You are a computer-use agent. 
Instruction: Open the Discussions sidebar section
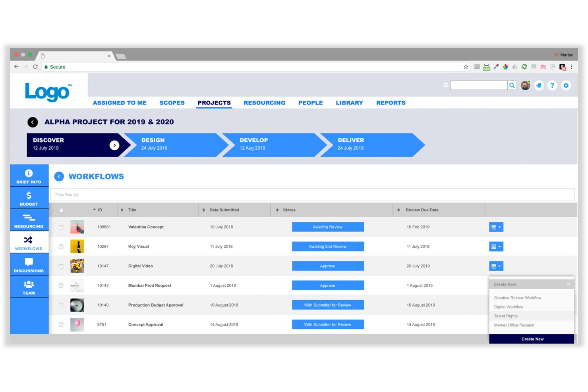(29, 265)
